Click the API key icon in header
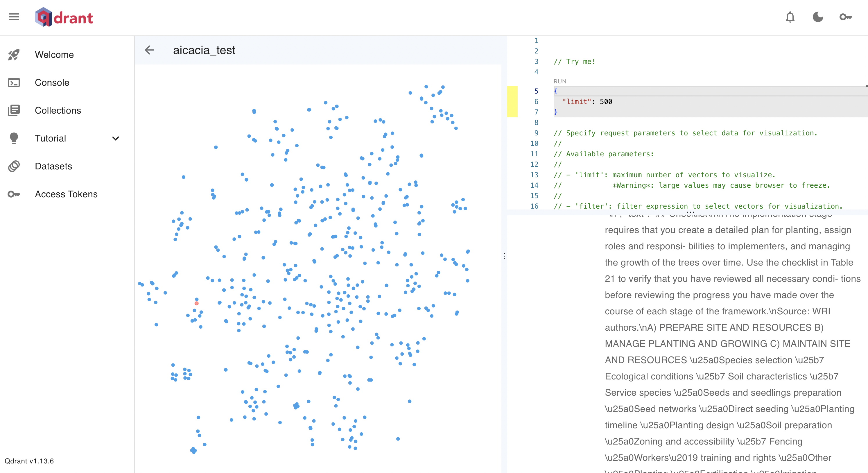This screenshot has height=473, width=868. coord(845,17)
